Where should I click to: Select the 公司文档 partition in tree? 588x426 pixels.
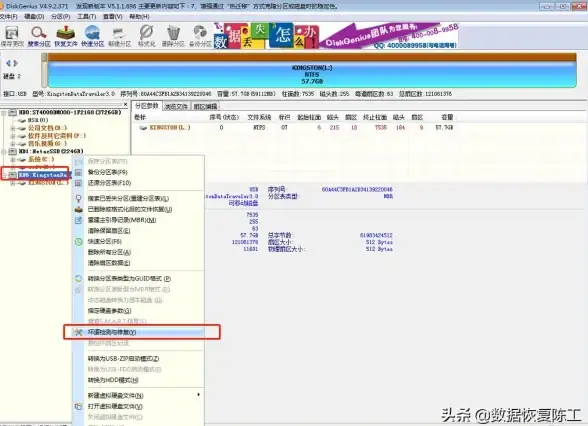tap(47, 128)
